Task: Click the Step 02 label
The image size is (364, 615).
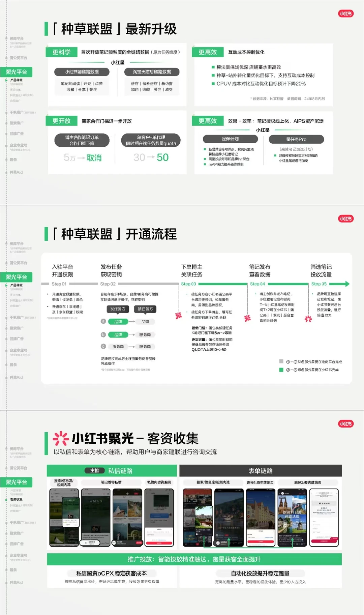Action: click(108, 284)
